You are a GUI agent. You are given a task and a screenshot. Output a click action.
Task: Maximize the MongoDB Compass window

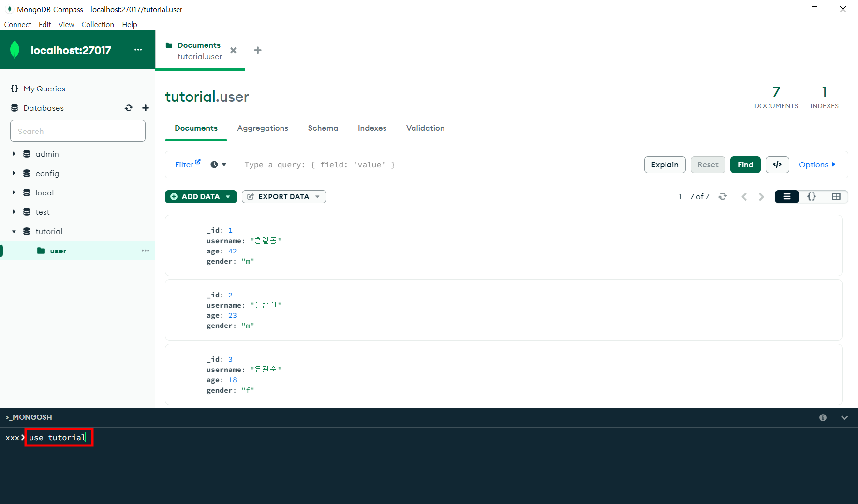(814, 9)
